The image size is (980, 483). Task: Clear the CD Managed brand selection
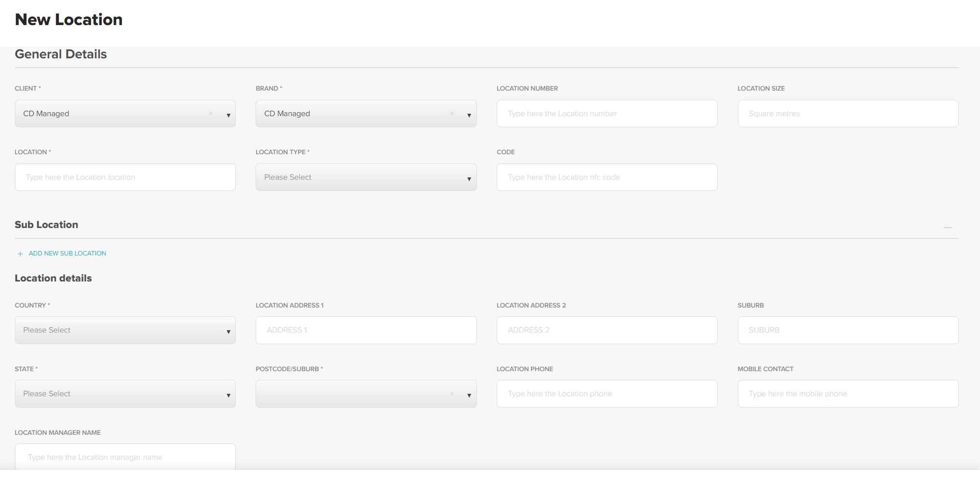click(x=452, y=114)
